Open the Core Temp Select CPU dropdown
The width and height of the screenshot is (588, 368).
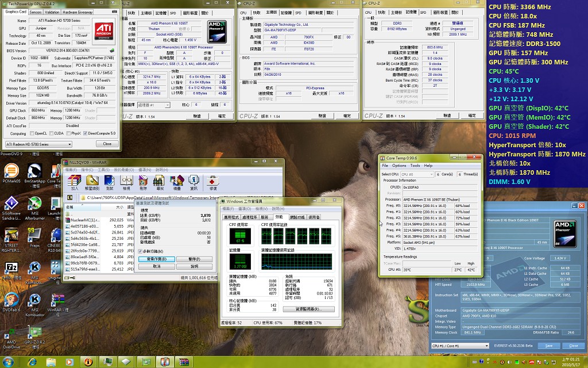click(417, 174)
